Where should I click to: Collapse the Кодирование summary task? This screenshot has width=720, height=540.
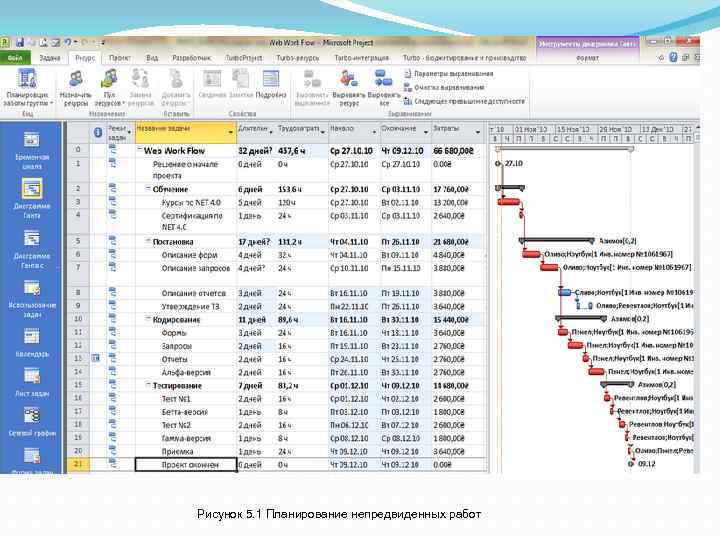(x=148, y=319)
